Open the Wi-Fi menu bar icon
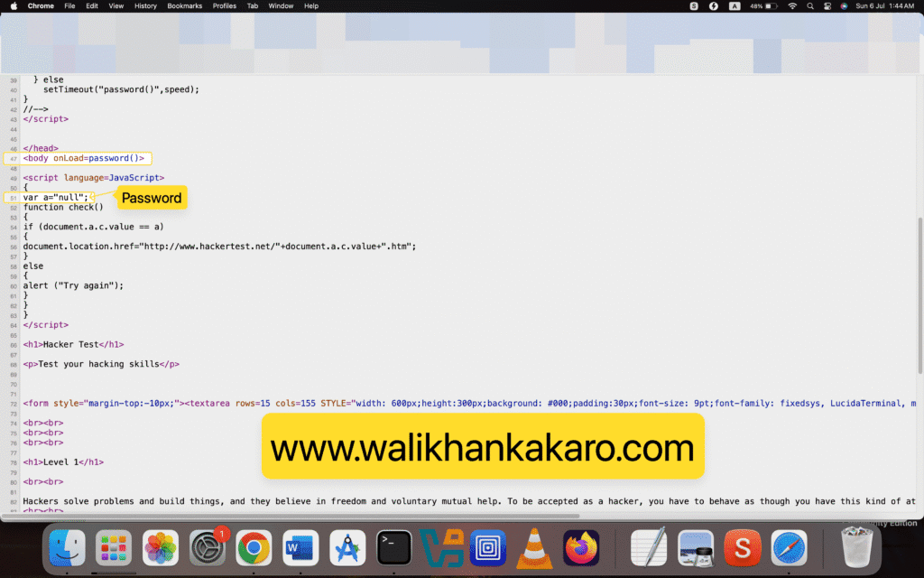The height and width of the screenshot is (578, 924). point(792,6)
